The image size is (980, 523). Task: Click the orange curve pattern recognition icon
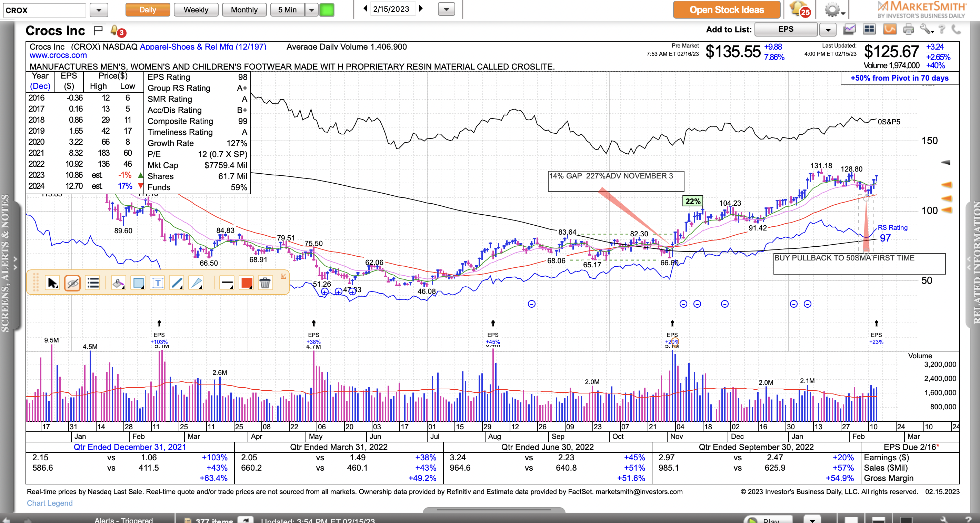pyautogui.click(x=890, y=29)
